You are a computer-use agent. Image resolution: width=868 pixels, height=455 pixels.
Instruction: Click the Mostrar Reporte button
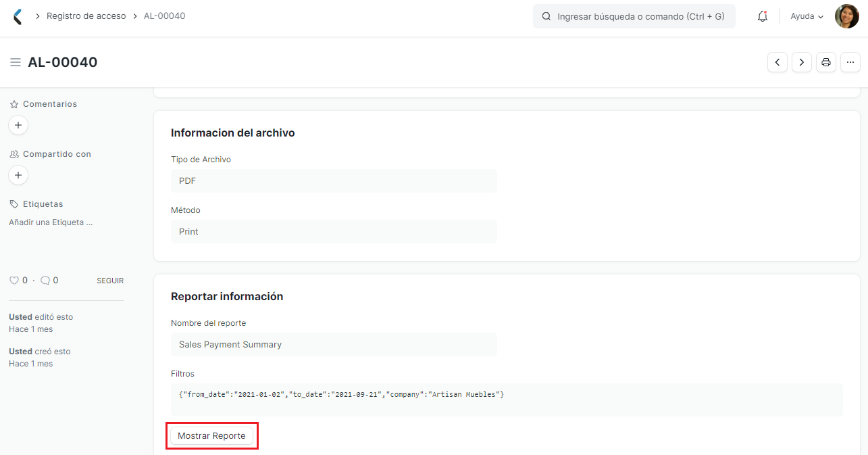[211, 435]
